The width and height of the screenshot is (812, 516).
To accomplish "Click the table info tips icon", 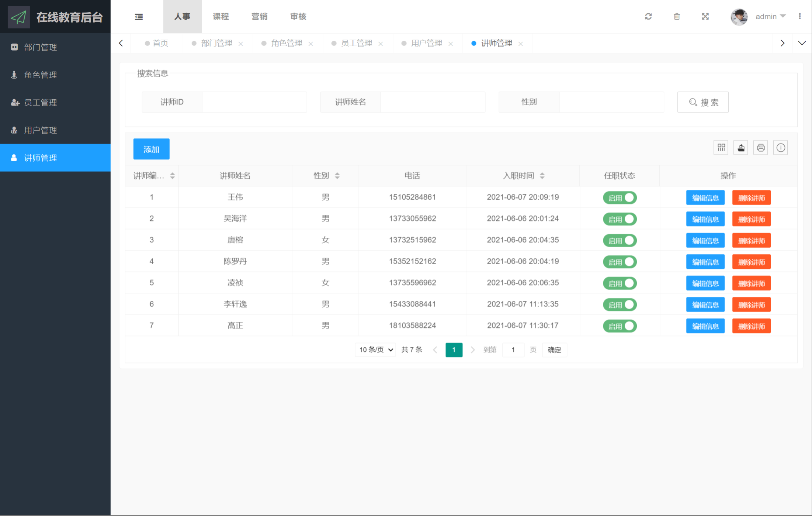I will 781,148.
